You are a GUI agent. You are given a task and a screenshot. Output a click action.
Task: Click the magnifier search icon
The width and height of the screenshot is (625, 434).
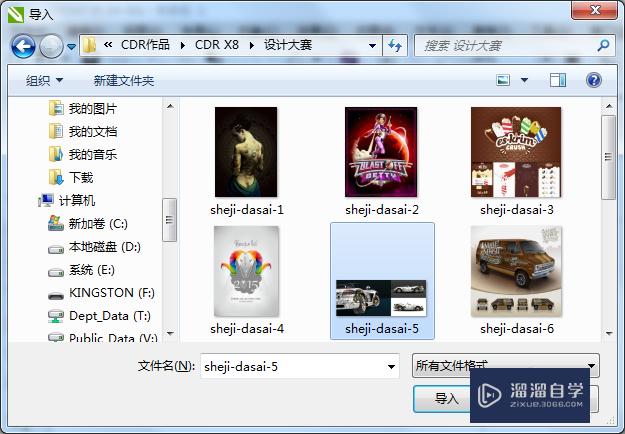(x=603, y=45)
